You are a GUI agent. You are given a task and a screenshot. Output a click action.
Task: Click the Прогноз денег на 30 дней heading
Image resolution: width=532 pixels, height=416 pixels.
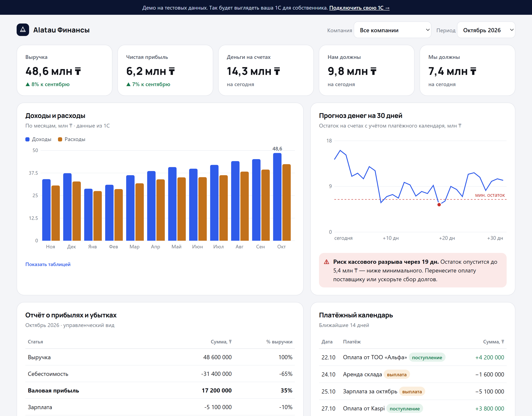tap(361, 116)
